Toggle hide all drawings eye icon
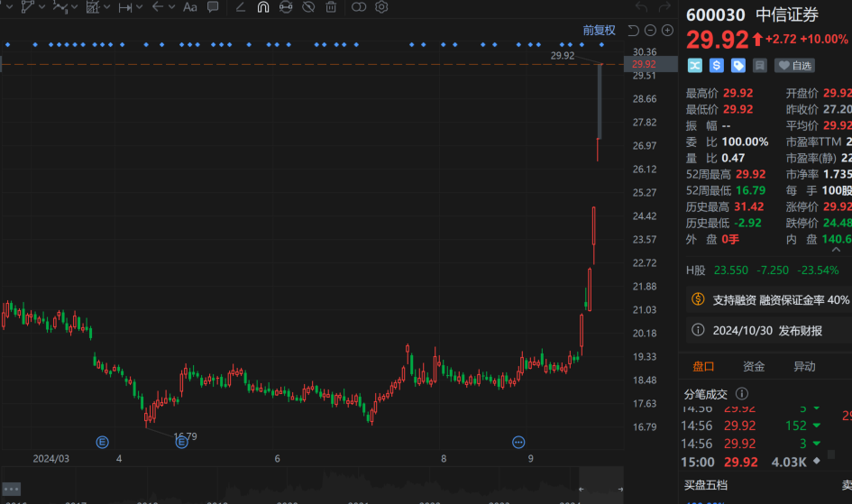The width and height of the screenshot is (852, 504). 308,7
